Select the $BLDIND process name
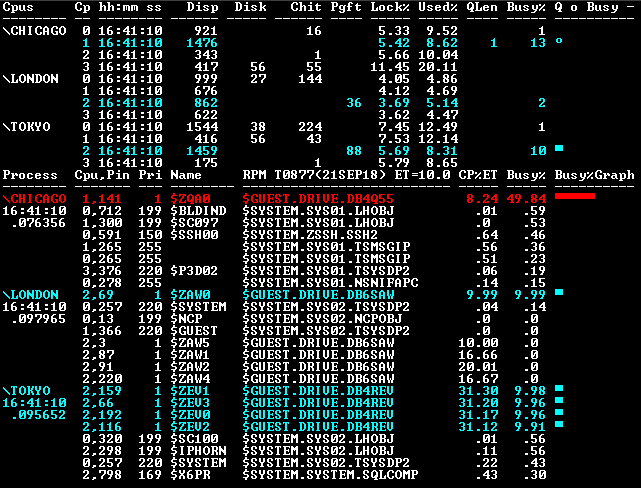Screen dimensions: 641x488 tap(198, 211)
